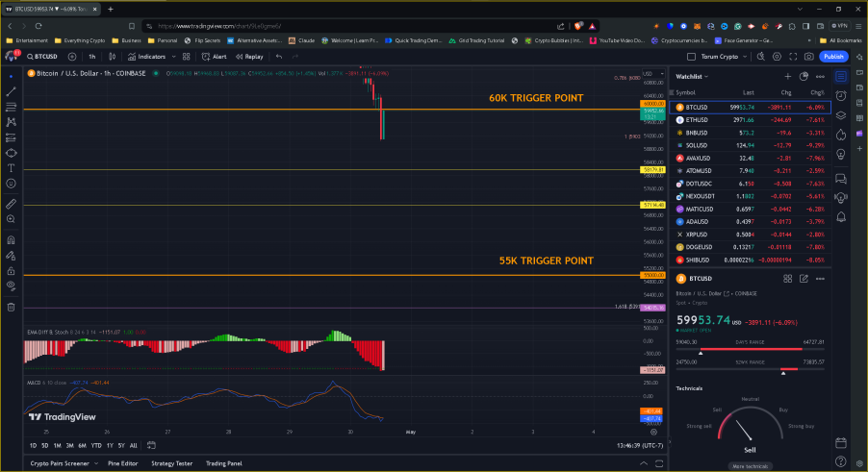
Task: Add symbol to compare with plus icon
Action: [72, 57]
